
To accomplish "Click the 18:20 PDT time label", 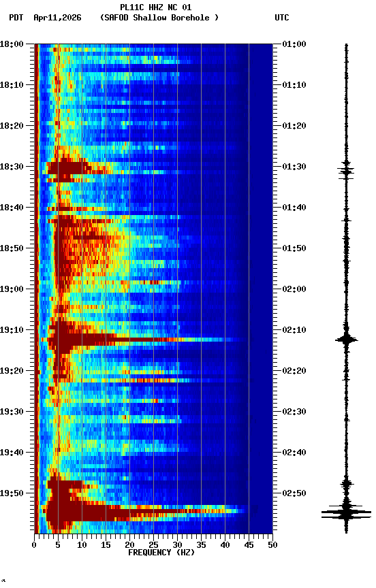I will pos(12,126).
